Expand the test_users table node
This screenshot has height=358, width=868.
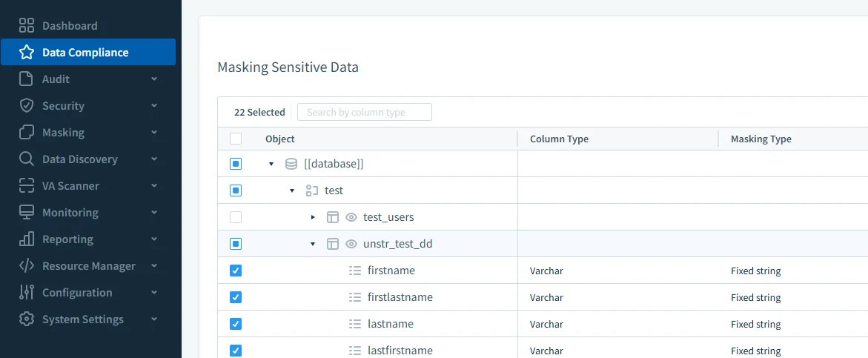313,217
